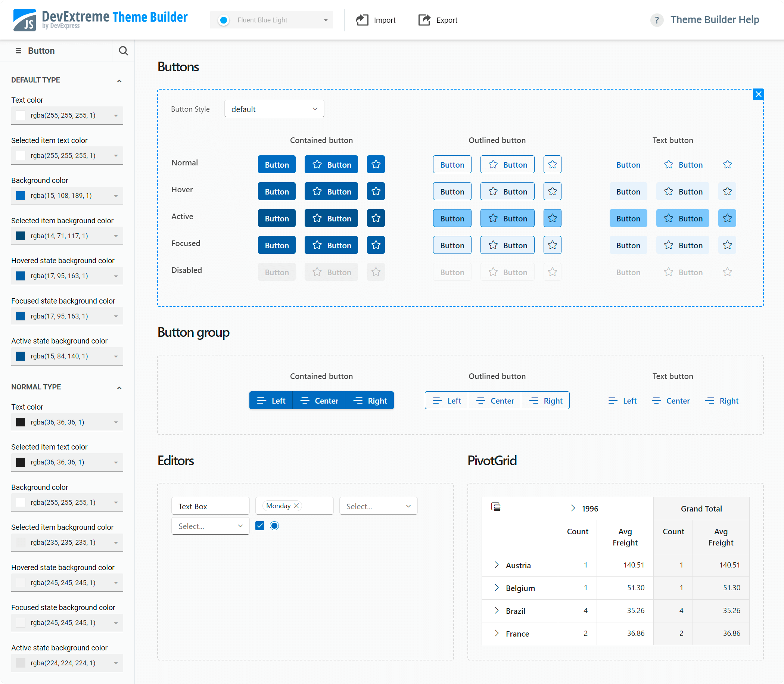Viewport: 784px width, 684px height.
Task: Expand the Fluent Blue Light theme dropdown
Action: [x=325, y=20]
